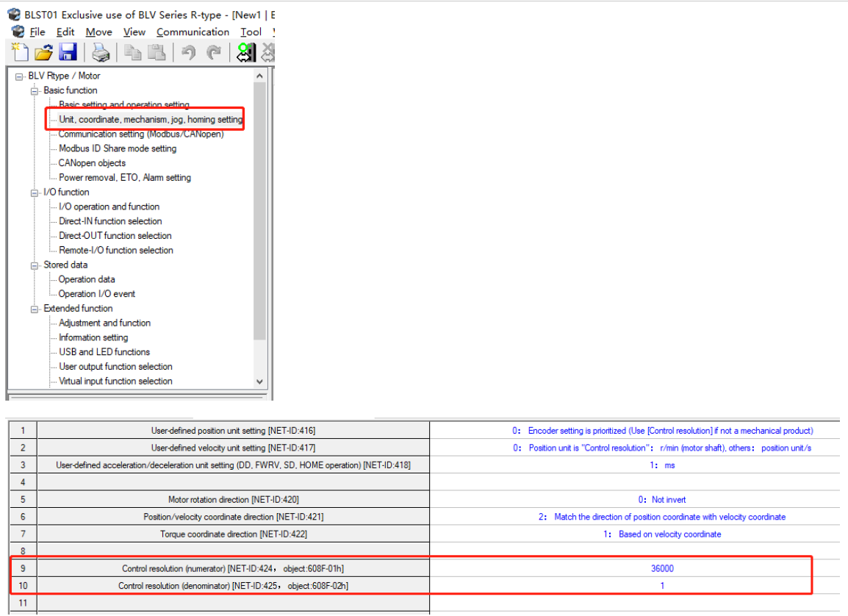Click the Undo arrow icon
The height and width of the screenshot is (616, 848).
tap(189, 52)
